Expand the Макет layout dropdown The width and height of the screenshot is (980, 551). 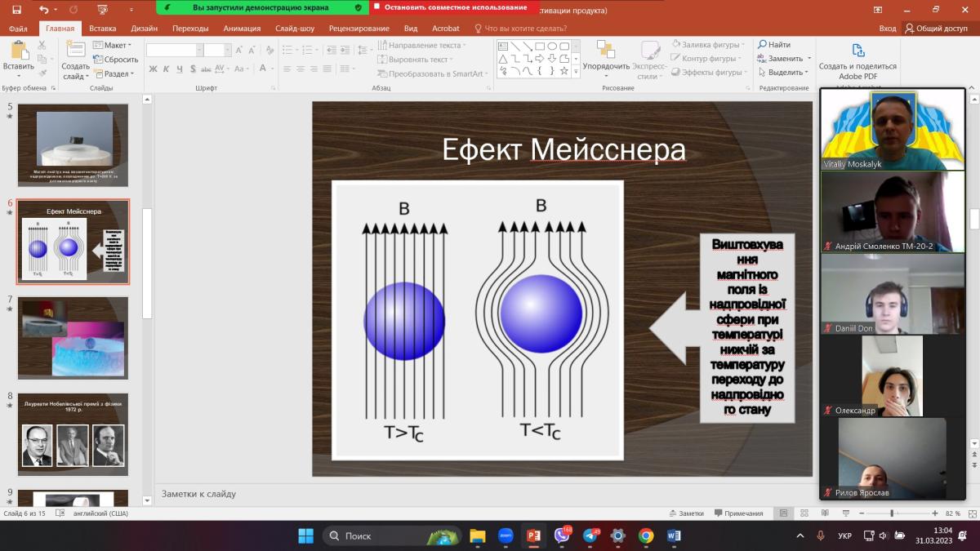pyautogui.click(x=113, y=45)
